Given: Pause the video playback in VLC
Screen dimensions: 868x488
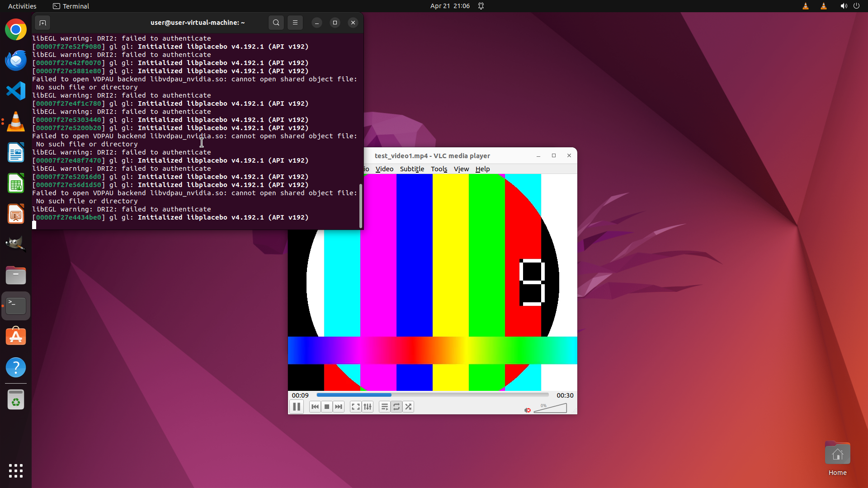Looking at the screenshot, I should pyautogui.click(x=297, y=407).
